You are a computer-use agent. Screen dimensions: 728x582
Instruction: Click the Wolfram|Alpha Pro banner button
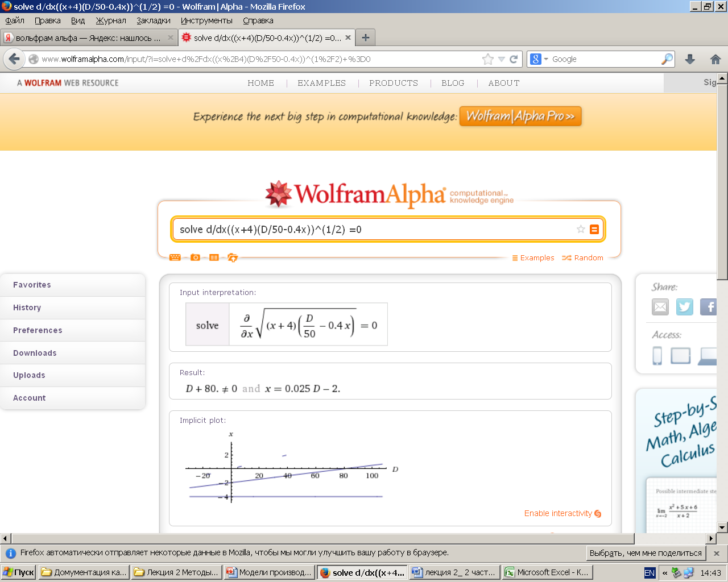point(520,116)
